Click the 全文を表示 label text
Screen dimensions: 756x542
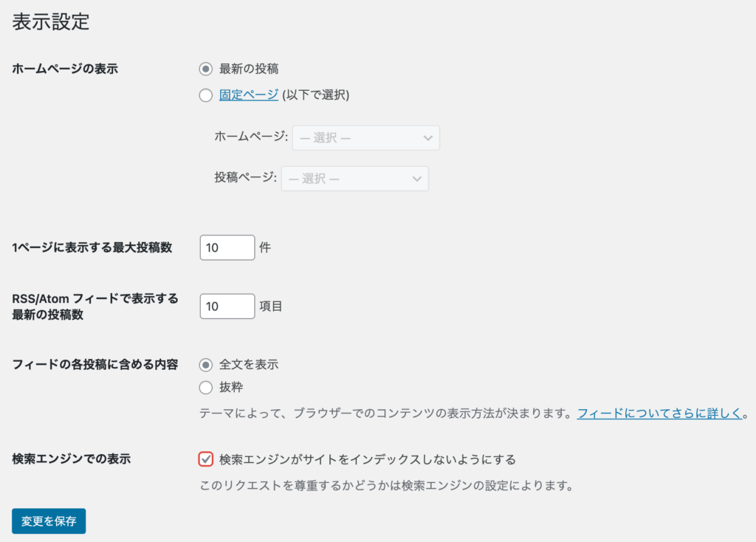point(249,364)
